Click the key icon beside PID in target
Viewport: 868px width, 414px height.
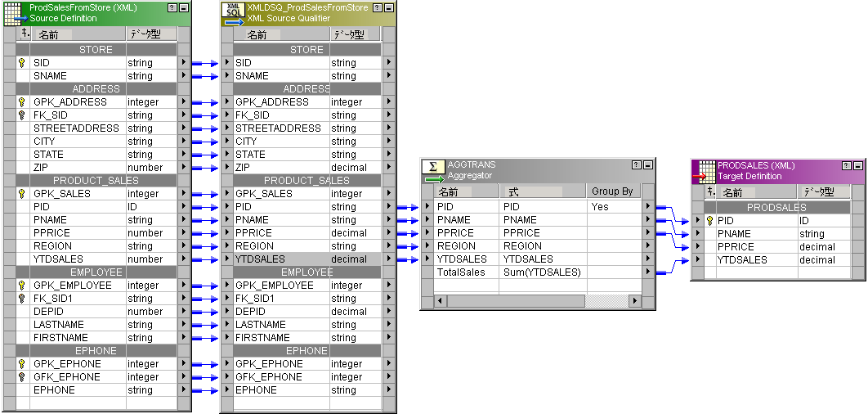(709, 221)
